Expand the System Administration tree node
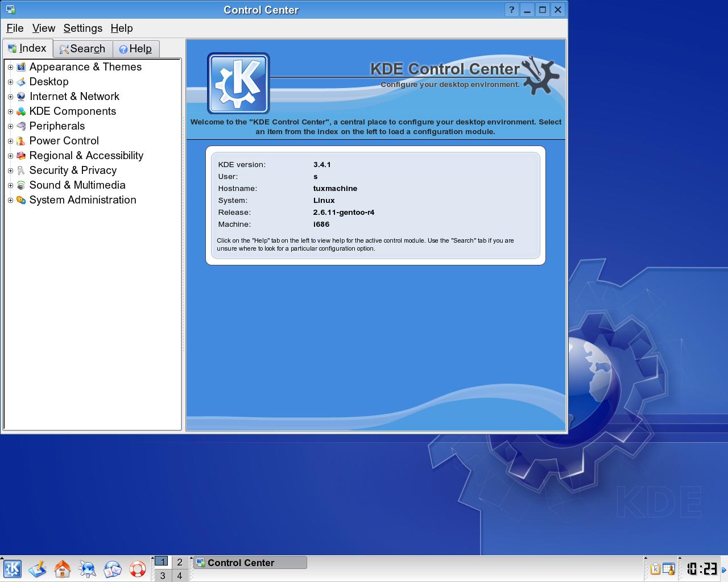Viewport: 728px width, 582px height. [10, 200]
